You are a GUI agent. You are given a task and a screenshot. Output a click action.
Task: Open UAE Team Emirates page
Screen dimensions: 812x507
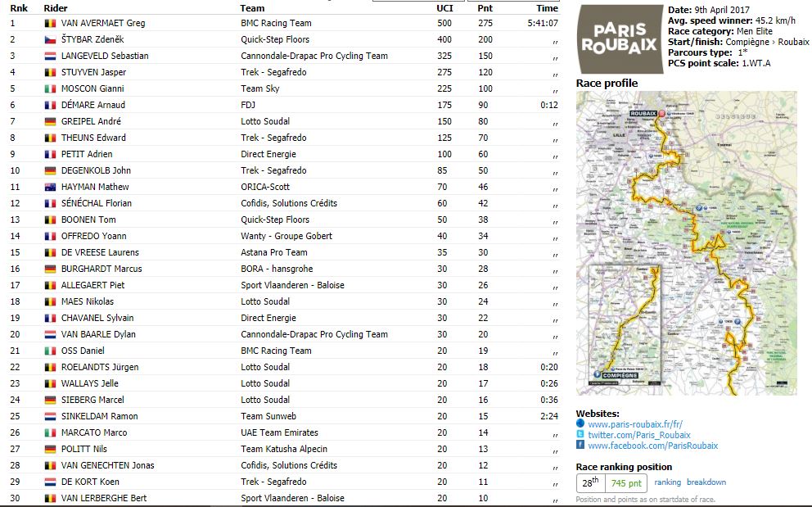click(279, 432)
